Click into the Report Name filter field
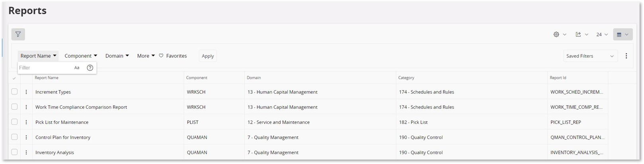Image resolution: width=644 pixels, height=164 pixels. (44, 68)
